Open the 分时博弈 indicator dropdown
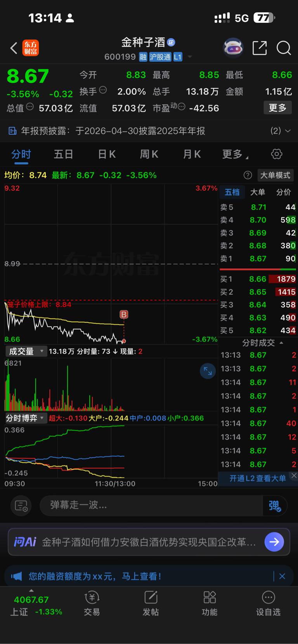This screenshot has width=298, height=644. pyautogui.click(x=26, y=418)
